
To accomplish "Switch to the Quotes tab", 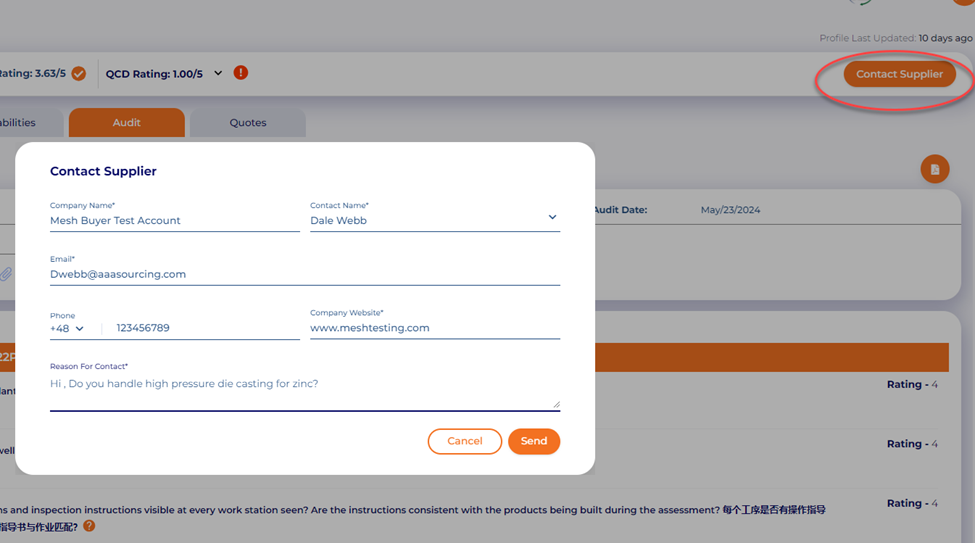I will click(247, 123).
